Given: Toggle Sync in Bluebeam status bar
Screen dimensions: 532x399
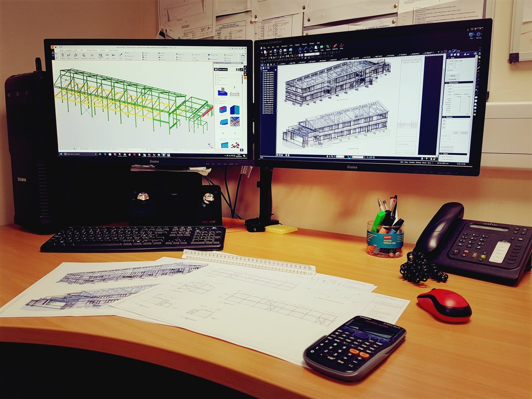Looking at the screenshot, I should pyautogui.click(x=429, y=163).
